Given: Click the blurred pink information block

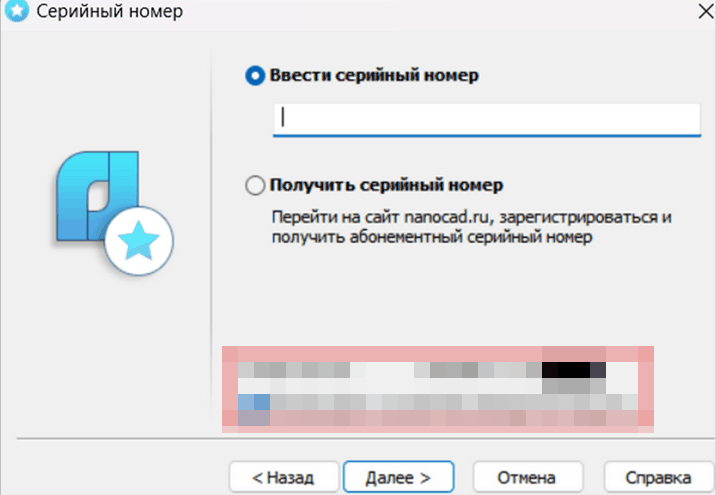Looking at the screenshot, I should [436, 388].
